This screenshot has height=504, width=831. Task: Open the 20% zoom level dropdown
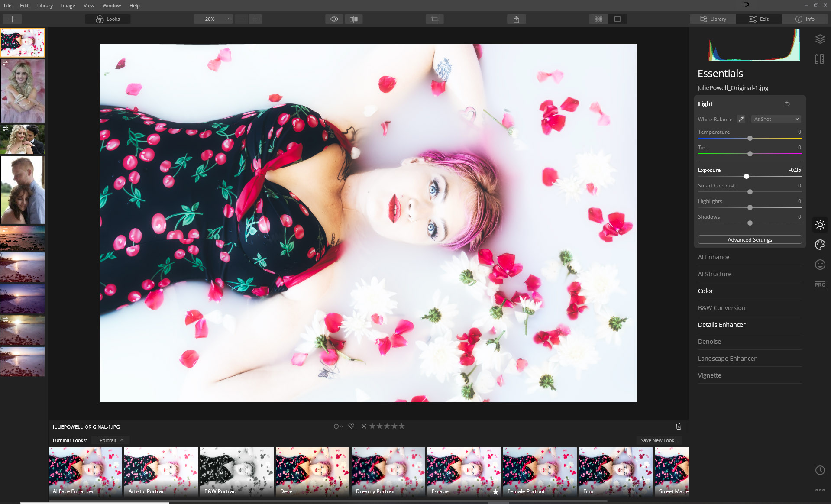(213, 19)
